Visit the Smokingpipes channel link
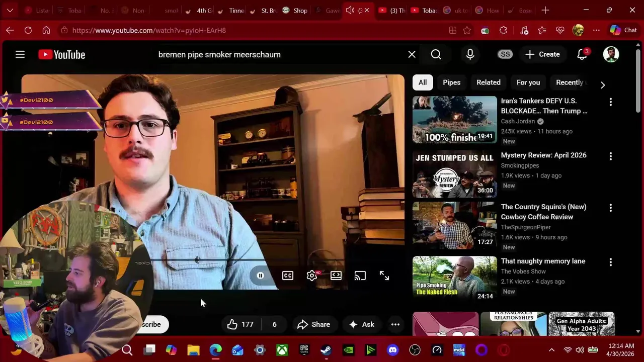Viewport: 644px width, 362px height. [520, 165]
